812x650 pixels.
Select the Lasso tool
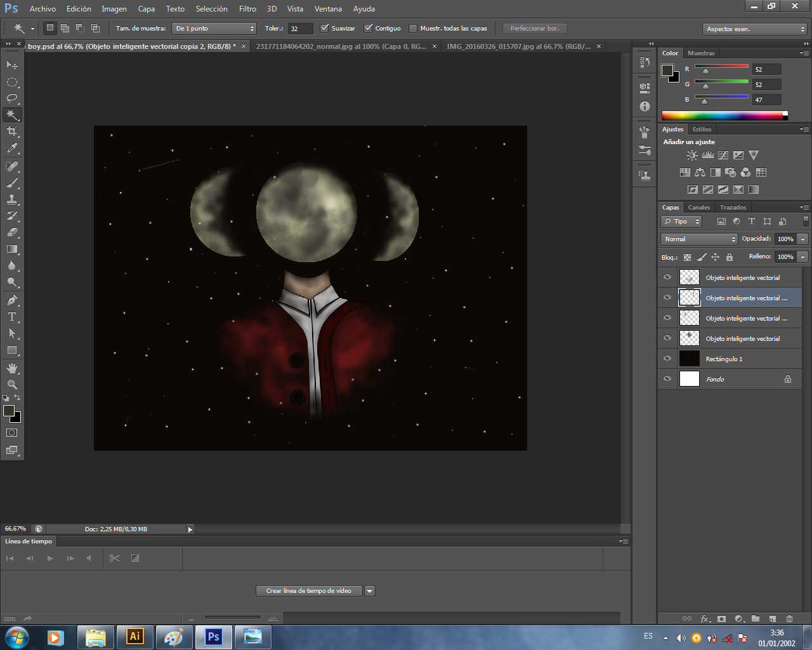click(x=12, y=98)
